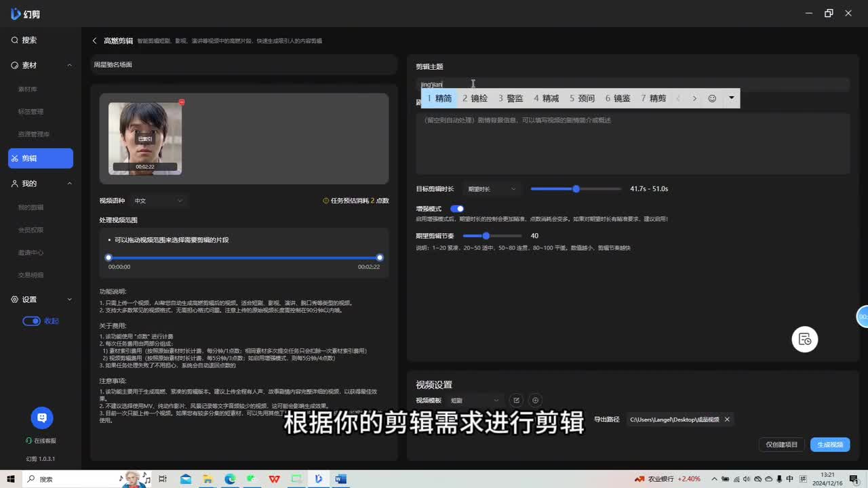This screenshot has width=868, height=488.
Task: Click the edit template icon next to 视频模板
Action: point(516,401)
